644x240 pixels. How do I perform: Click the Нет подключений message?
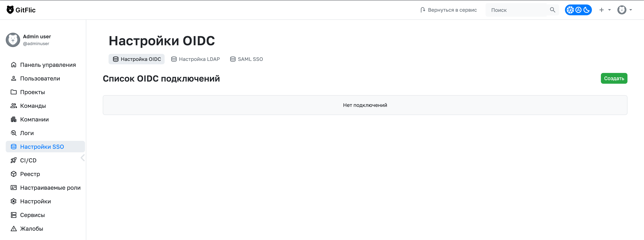pos(365,105)
